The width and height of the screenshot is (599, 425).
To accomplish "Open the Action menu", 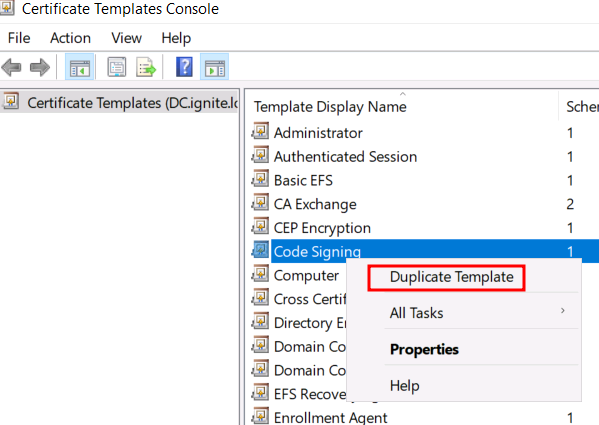I will pyautogui.click(x=70, y=38).
